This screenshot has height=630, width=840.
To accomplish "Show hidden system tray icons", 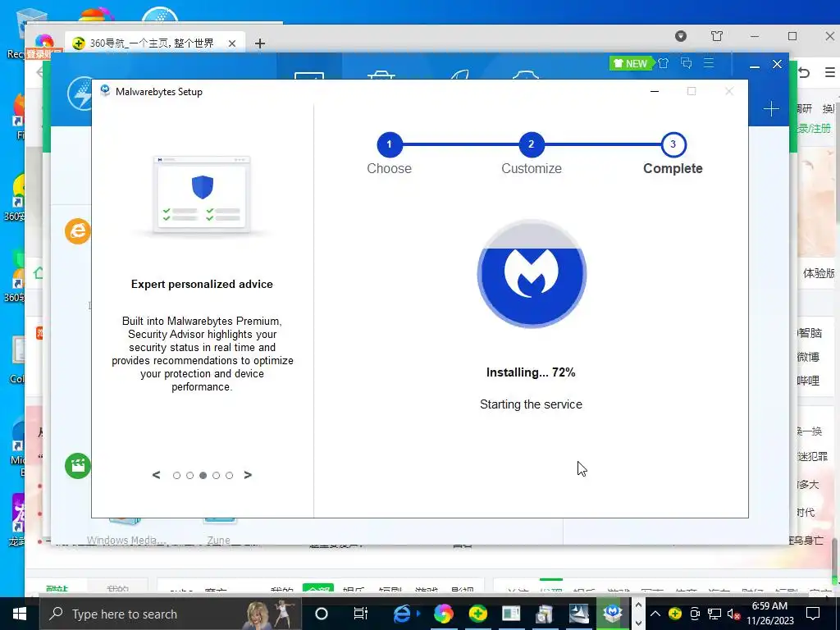I will 655,614.
